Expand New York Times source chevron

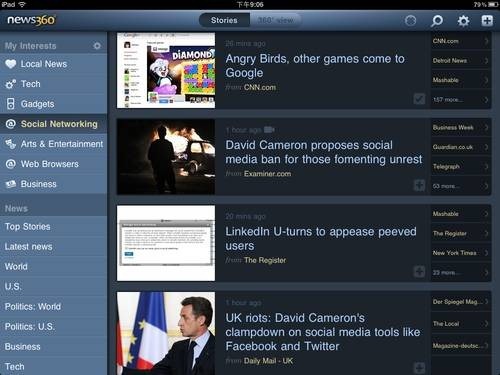coord(486,253)
